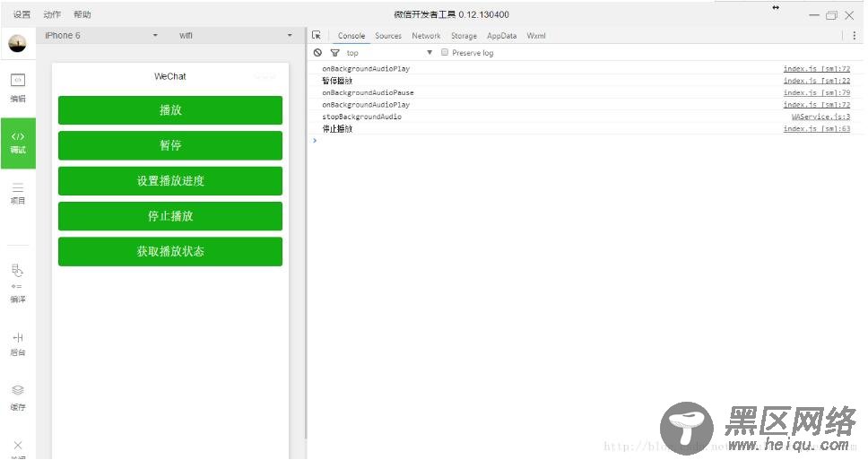Image resolution: width=868 pixels, height=460 pixels.
Task: Click the 设置播放进度 button
Action: (x=170, y=181)
